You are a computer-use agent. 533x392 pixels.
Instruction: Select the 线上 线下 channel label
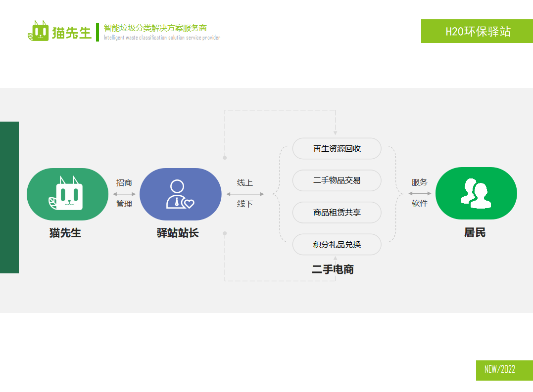(244, 193)
